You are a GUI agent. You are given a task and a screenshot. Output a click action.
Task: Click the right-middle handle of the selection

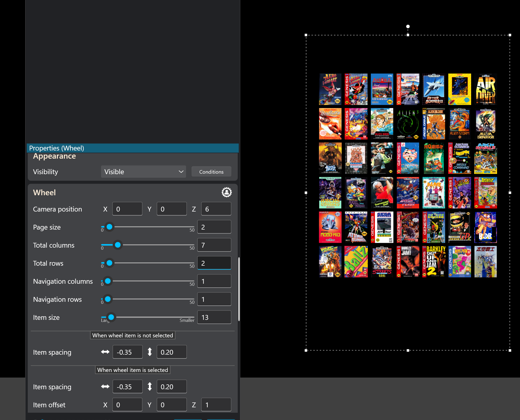[x=510, y=193]
